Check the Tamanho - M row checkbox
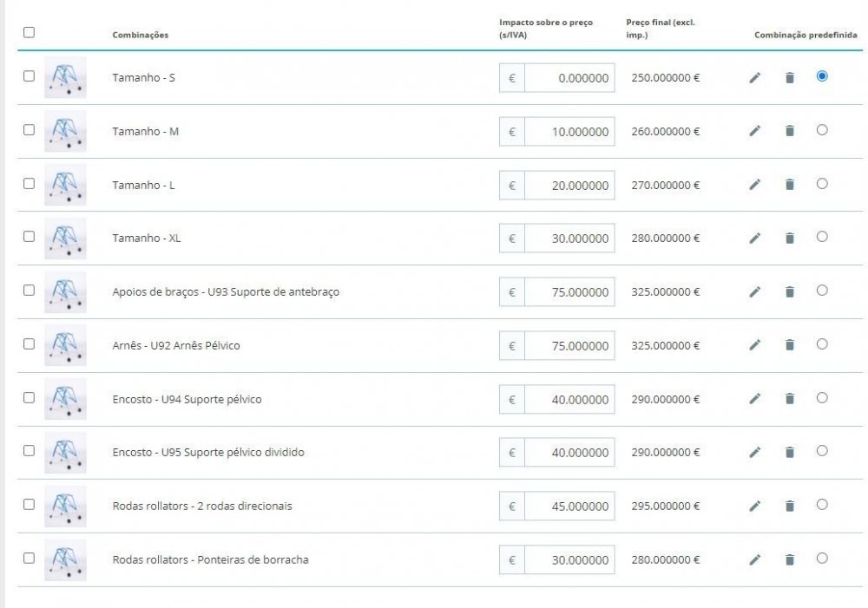 pos(29,129)
